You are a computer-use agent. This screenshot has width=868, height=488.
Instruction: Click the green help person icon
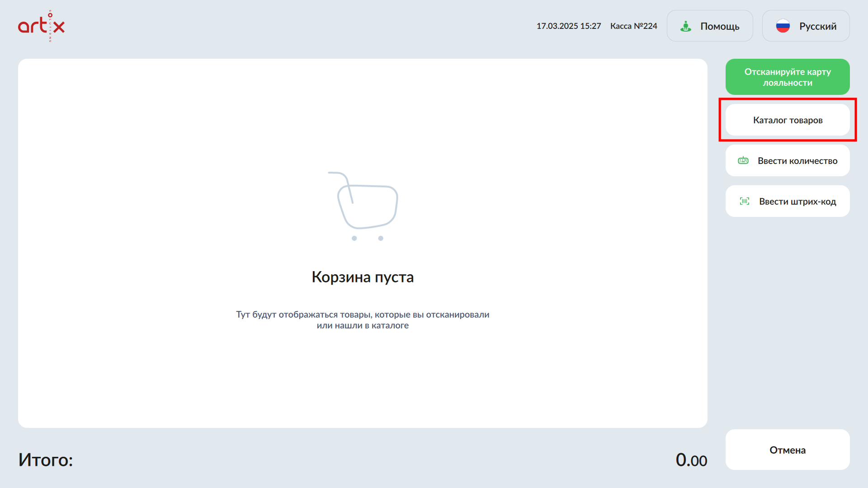(685, 26)
